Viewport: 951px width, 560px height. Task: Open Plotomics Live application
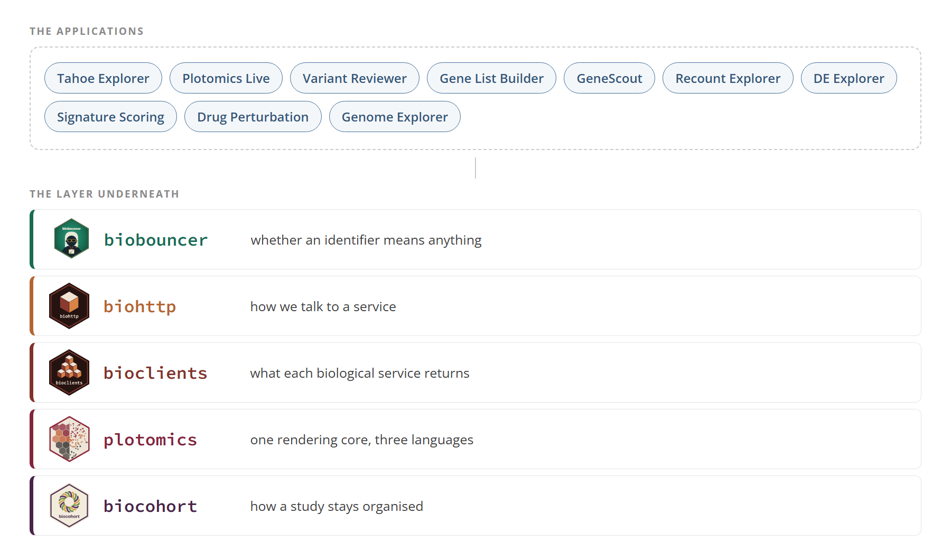(x=226, y=78)
